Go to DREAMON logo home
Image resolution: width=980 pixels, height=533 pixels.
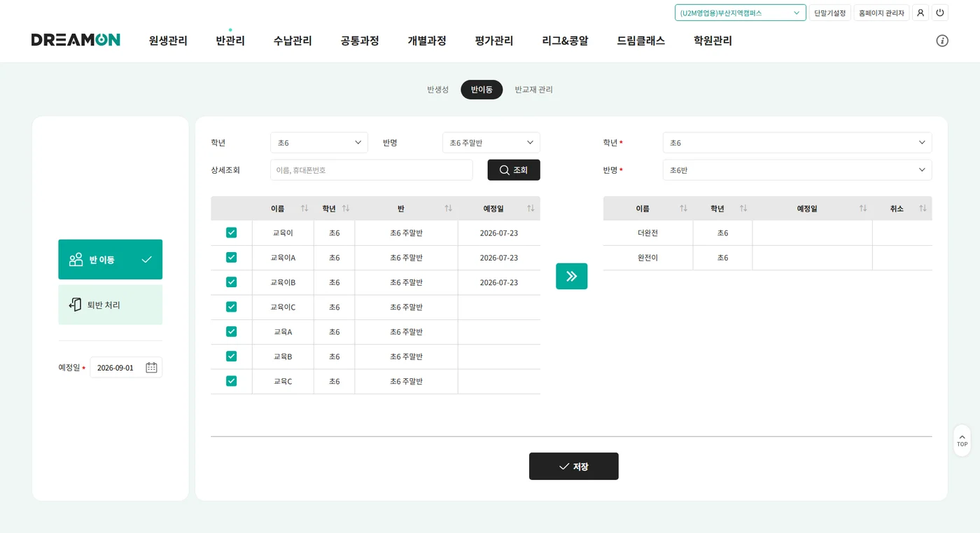[x=76, y=40]
